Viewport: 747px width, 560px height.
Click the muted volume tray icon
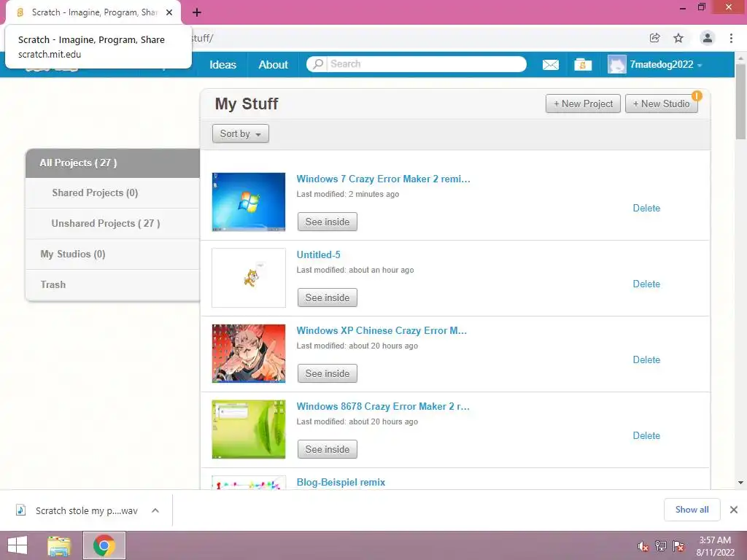[x=643, y=546]
